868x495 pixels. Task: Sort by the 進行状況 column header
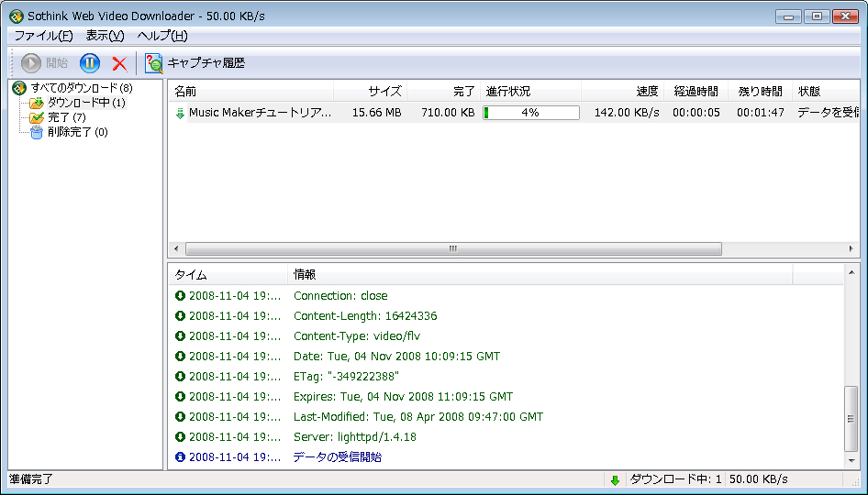click(530, 92)
